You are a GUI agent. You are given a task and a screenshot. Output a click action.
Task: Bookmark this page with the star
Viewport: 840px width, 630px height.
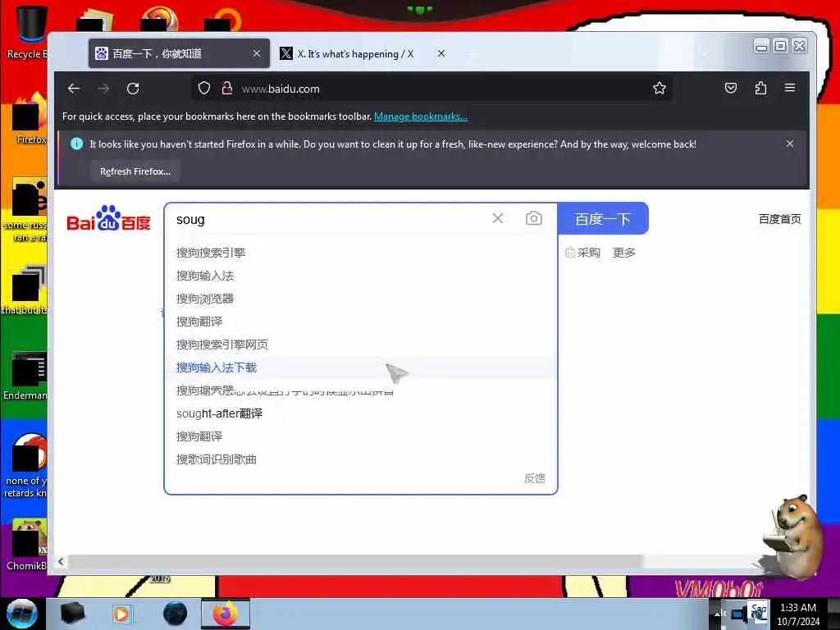[x=660, y=89]
